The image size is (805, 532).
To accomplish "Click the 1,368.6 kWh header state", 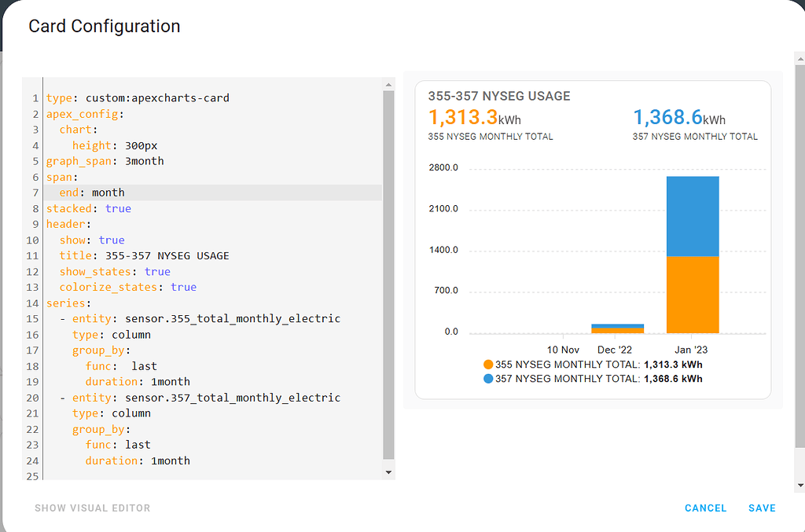I will click(x=679, y=118).
